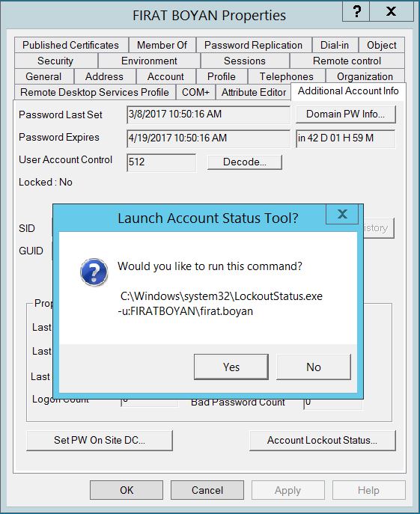Click the 'Would you like to run' text
This screenshot has height=514, width=420.
[x=210, y=266]
